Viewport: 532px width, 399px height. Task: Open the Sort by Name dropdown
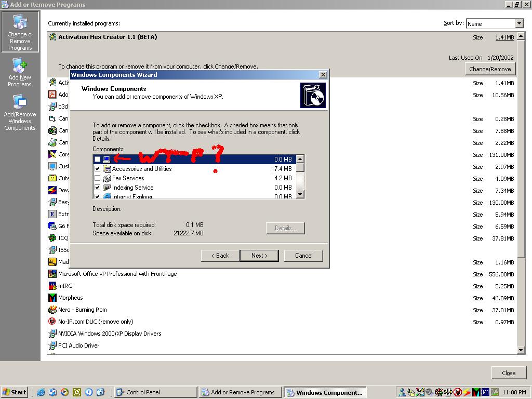tap(519, 23)
